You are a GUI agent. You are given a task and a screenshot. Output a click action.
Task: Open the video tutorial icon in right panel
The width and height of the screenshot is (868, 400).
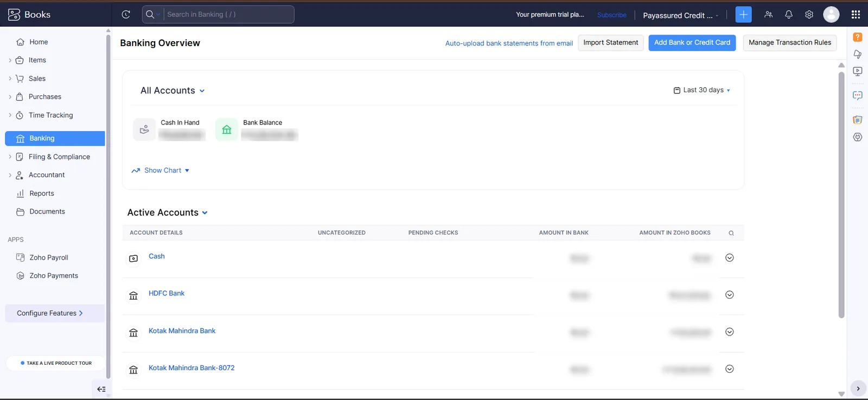tap(857, 71)
